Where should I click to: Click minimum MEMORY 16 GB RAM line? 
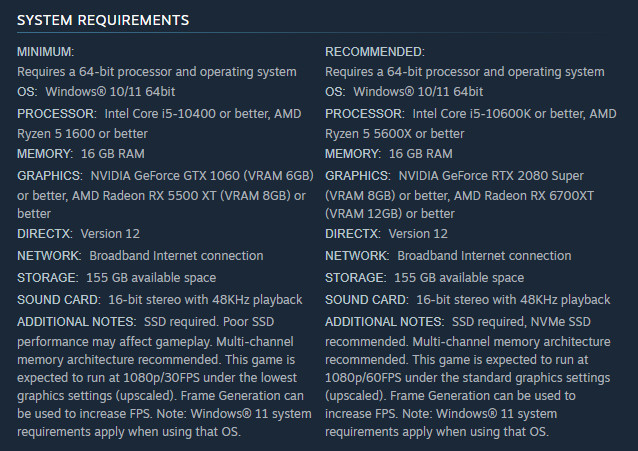(x=81, y=153)
